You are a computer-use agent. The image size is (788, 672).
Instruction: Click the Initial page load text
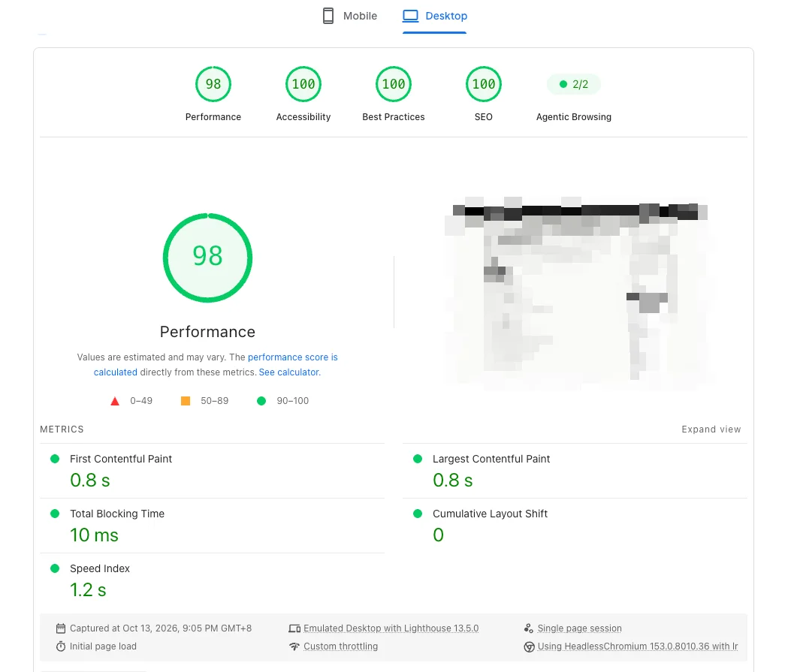click(103, 646)
